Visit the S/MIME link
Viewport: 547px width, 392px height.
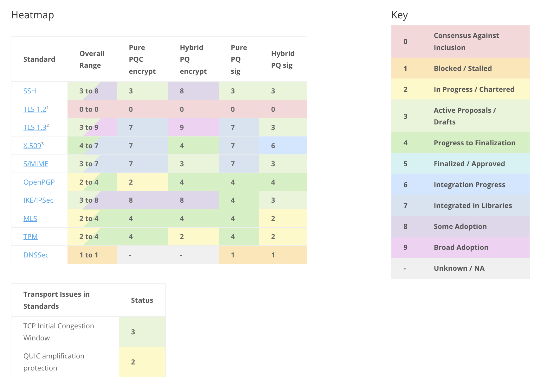click(35, 164)
